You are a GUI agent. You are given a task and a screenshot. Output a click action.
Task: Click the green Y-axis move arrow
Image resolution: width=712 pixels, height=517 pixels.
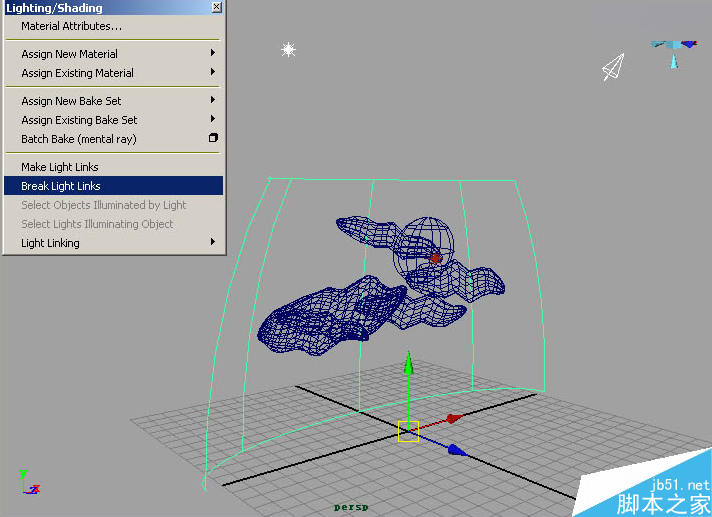point(409,363)
